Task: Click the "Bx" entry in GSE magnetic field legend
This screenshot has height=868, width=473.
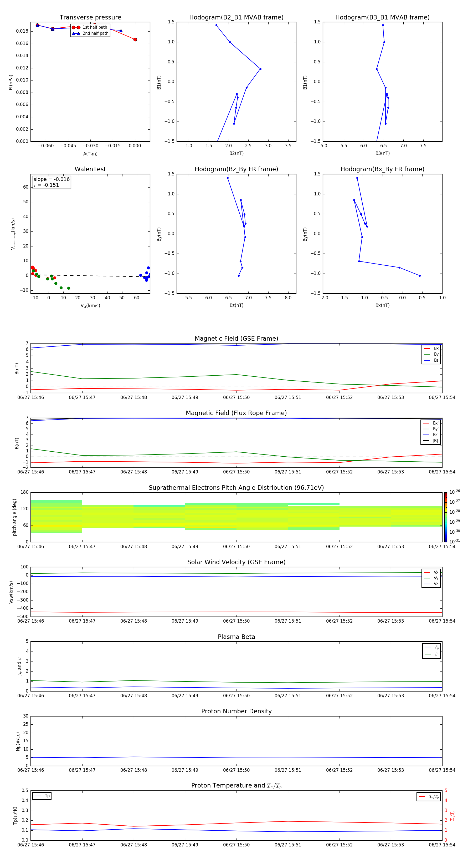Action: (x=431, y=349)
